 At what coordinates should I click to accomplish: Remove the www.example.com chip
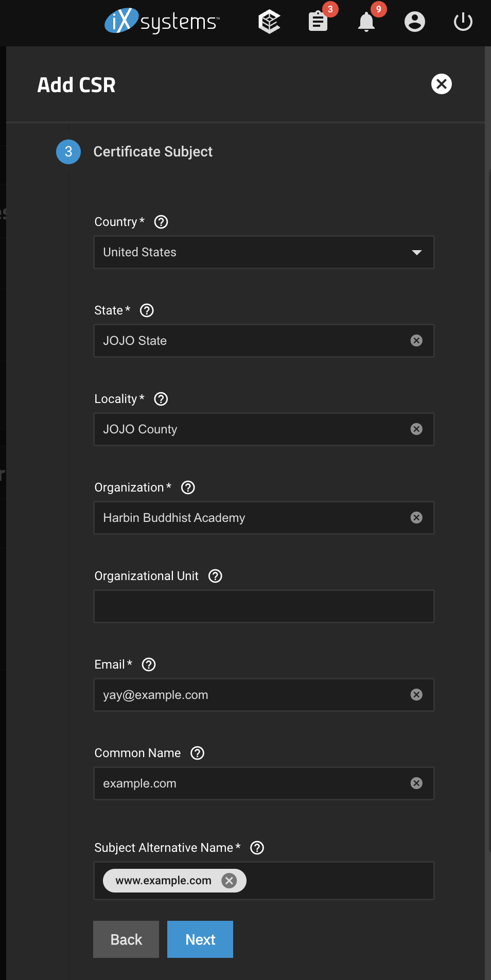[x=229, y=881]
